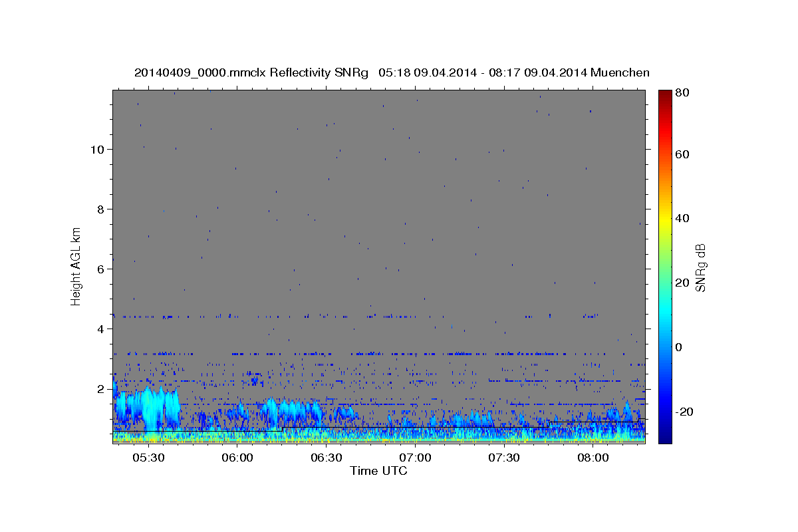Click the 07:00 time tick label
798x532 pixels.
pos(415,458)
